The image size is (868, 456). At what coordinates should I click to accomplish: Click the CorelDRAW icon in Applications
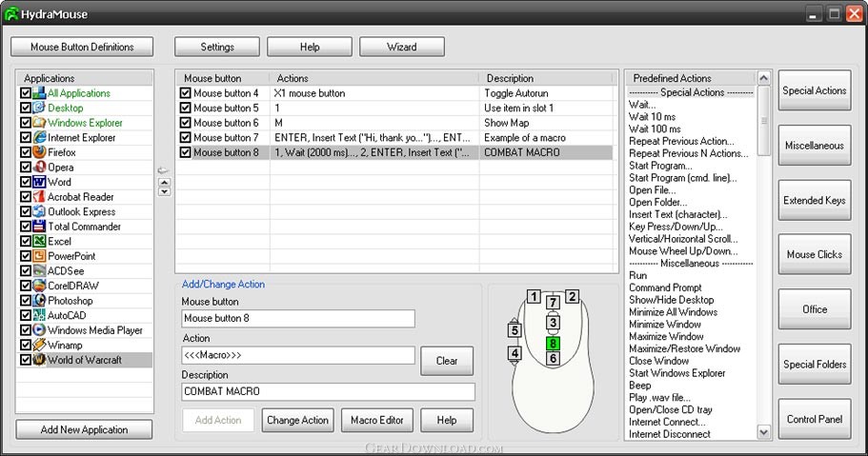pos(39,286)
